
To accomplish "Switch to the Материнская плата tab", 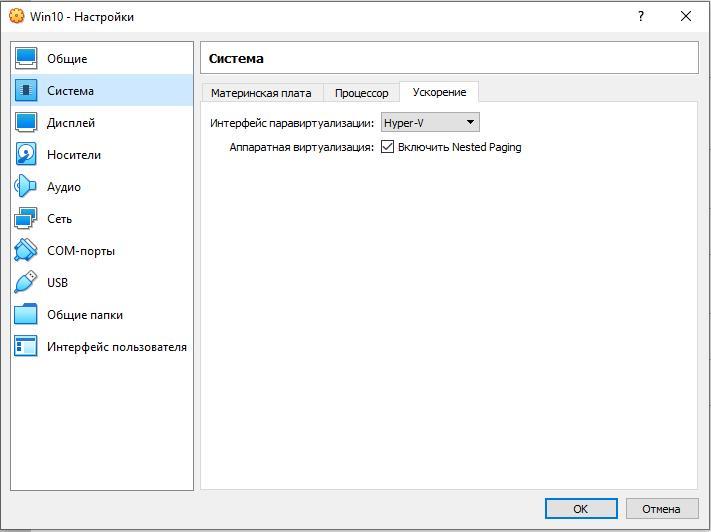I will coord(261,93).
